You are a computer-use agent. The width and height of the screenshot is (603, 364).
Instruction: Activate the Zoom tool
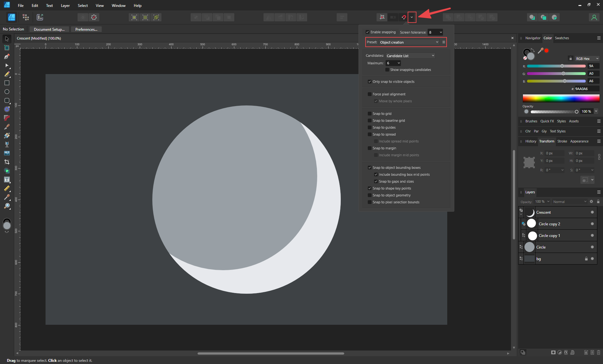(7, 206)
